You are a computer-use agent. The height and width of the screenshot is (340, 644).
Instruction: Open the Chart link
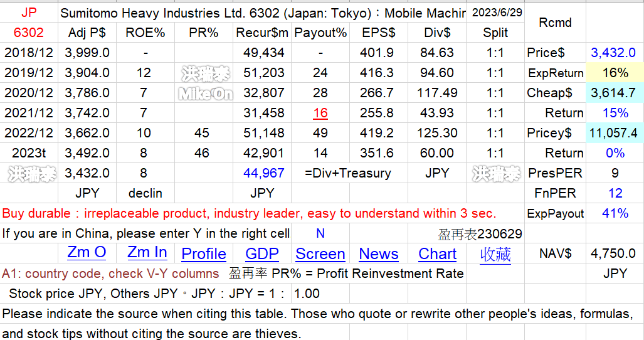pos(438,254)
